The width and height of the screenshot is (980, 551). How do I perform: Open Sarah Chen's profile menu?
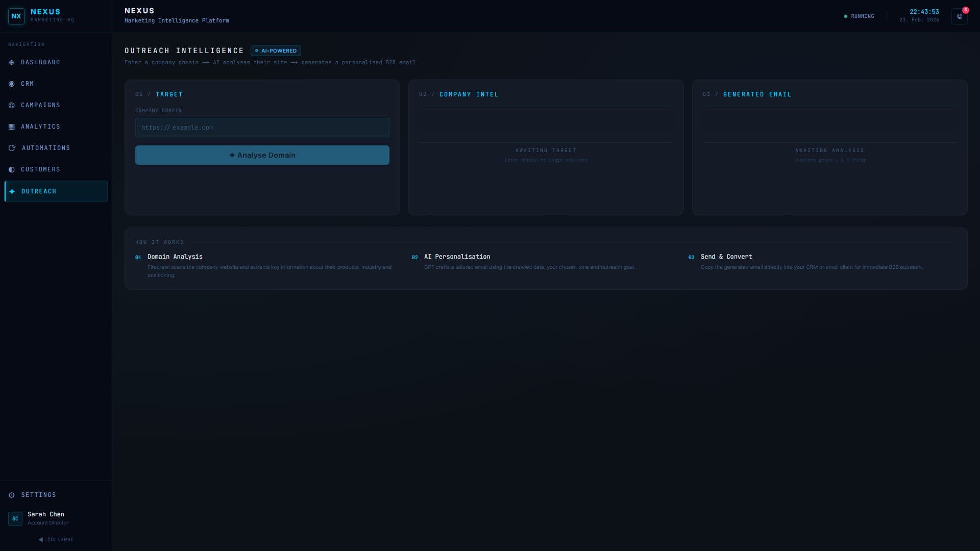point(46,518)
